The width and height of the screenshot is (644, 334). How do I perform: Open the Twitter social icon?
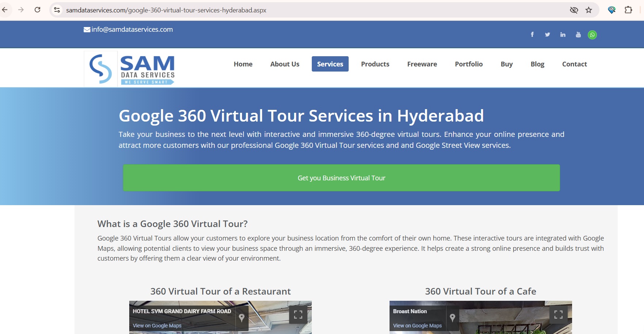click(548, 35)
